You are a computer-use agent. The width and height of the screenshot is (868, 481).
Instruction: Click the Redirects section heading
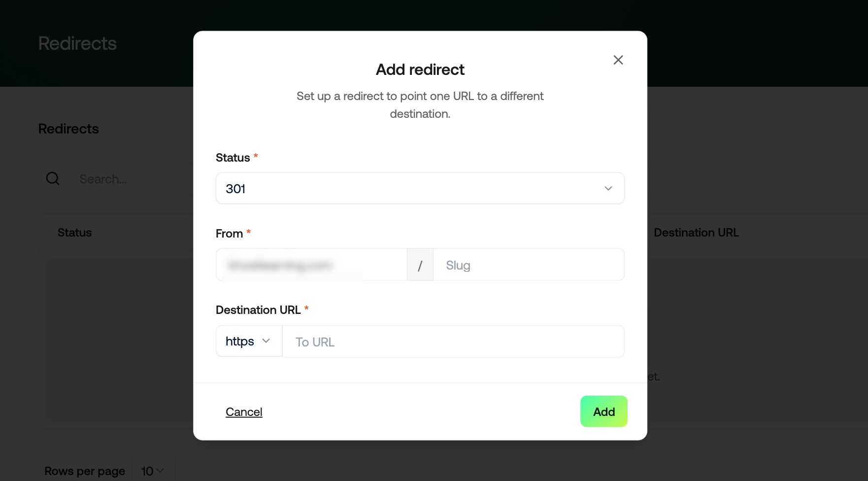pyautogui.click(x=68, y=129)
